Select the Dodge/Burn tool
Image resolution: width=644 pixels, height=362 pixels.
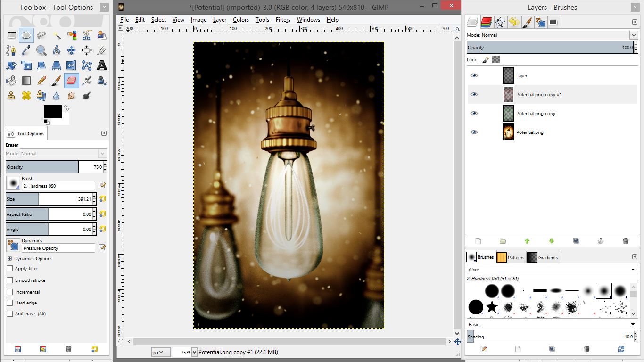[87, 96]
